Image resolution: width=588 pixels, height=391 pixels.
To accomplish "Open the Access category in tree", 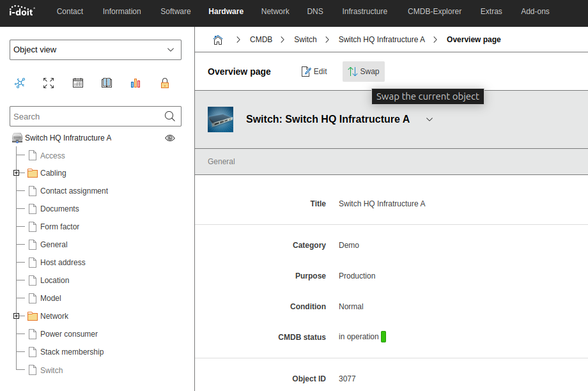I will tap(52, 156).
